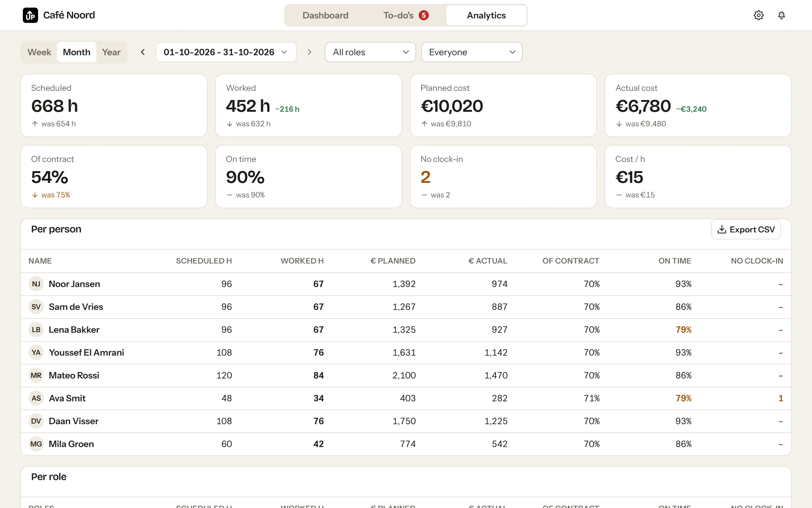
Task: Switch period to Month
Action: tap(76, 52)
